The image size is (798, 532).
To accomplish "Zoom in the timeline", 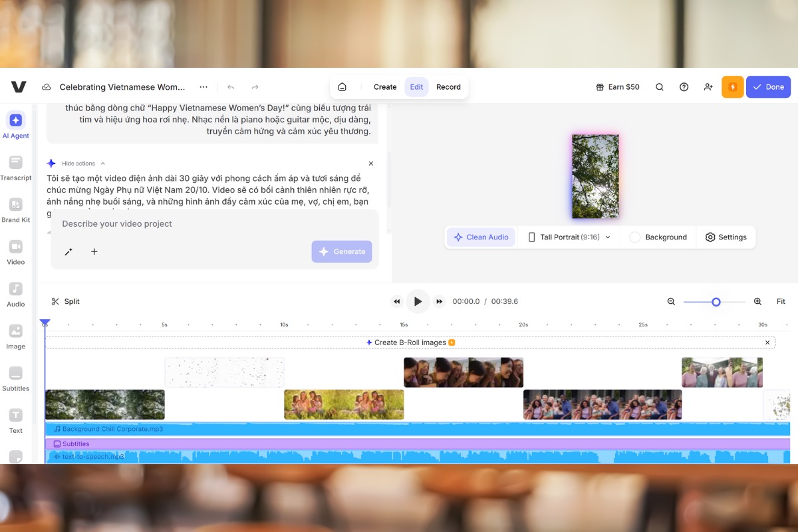I will pyautogui.click(x=757, y=302).
